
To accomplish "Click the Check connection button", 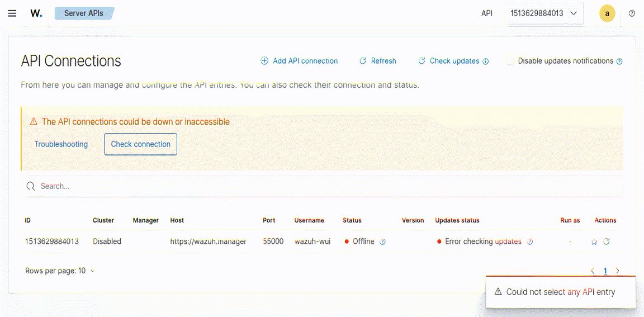I will click(x=140, y=144).
